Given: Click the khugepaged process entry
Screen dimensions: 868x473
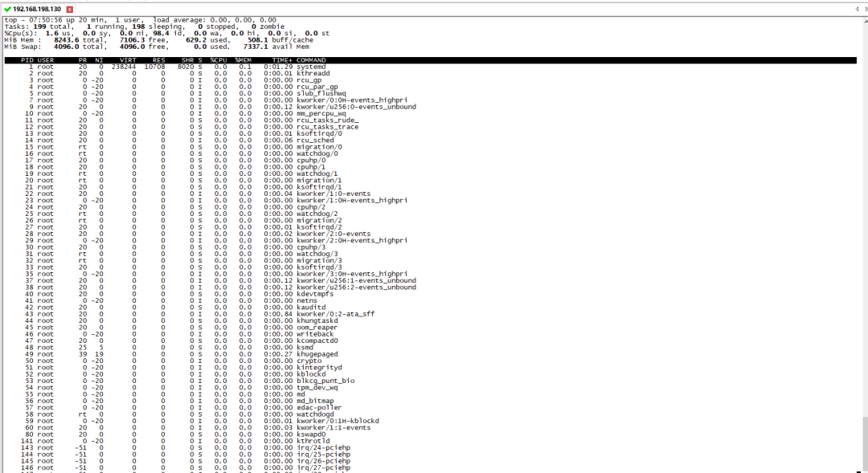Looking at the screenshot, I should coord(161,353).
